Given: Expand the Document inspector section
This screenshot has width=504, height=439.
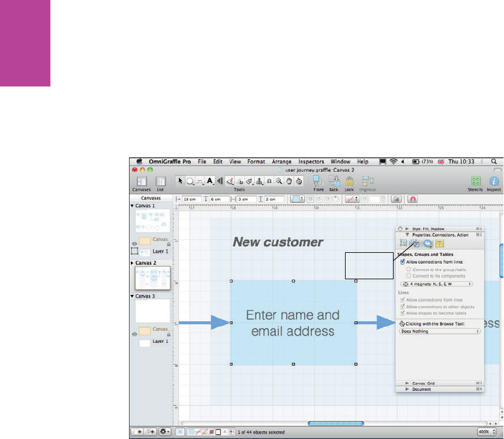Looking at the screenshot, I should pyautogui.click(x=407, y=389).
